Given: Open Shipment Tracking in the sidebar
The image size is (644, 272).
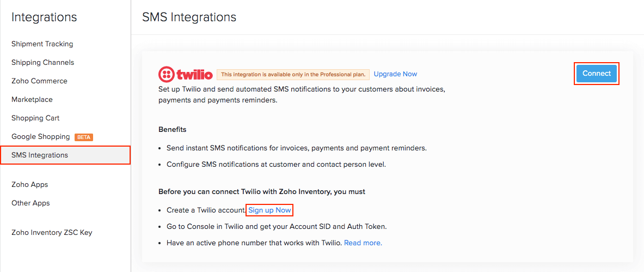Looking at the screenshot, I should [42, 44].
